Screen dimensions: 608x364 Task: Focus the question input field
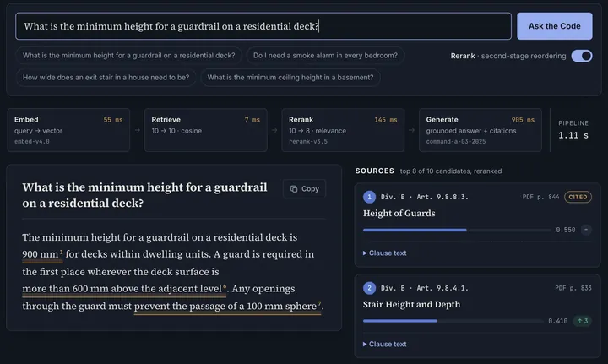pyautogui.click(x=263, y=26)
